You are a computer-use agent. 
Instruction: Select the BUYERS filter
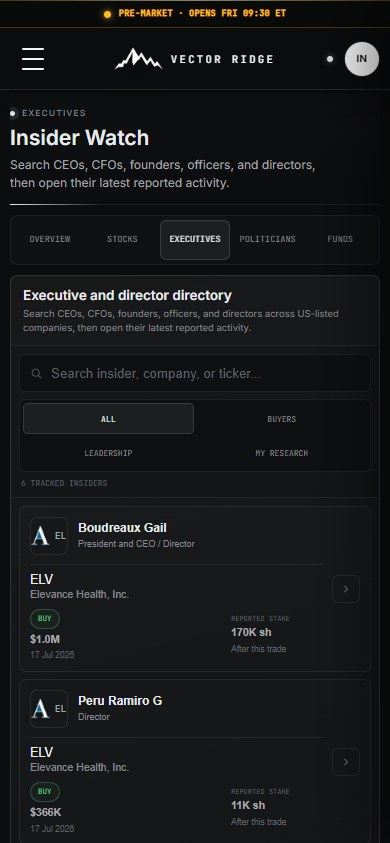[282, 419]
